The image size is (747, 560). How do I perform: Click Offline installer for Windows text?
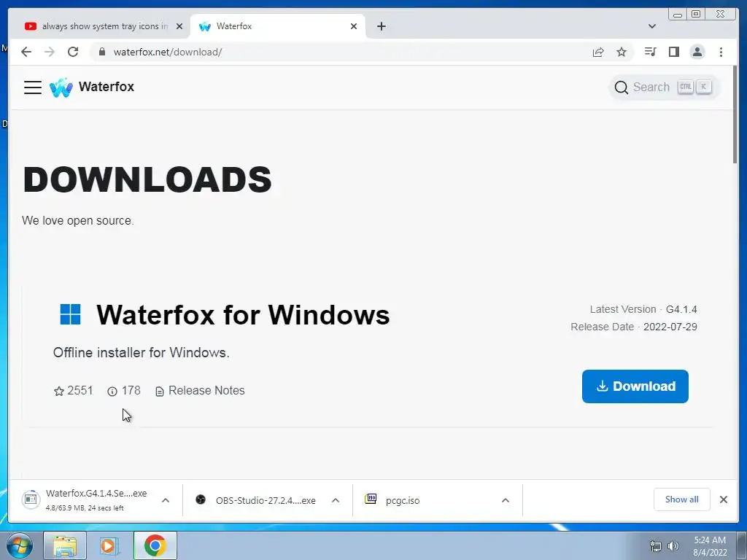pos(141,353)
